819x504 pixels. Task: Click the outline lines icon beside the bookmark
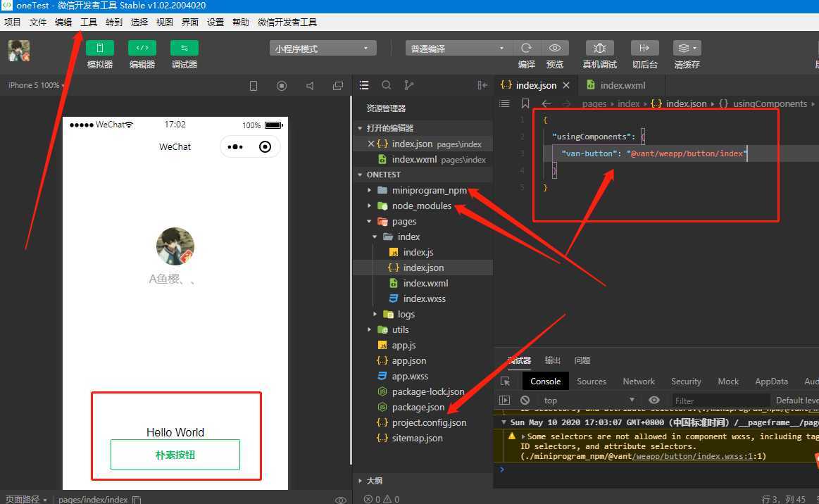(x=504, y=103)
